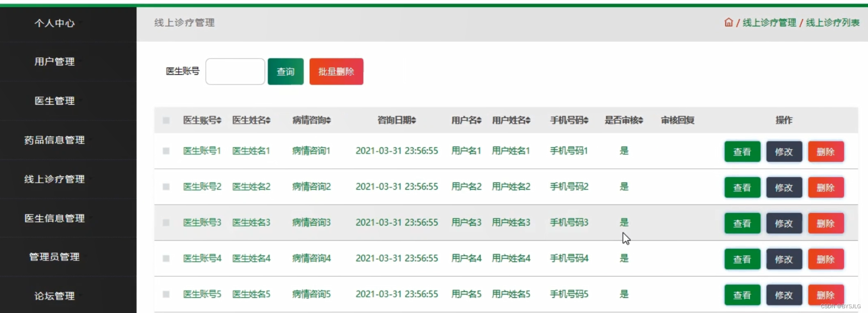
Task: Check the row checkbox for 医生账号5
Action: tap(166, 294)
